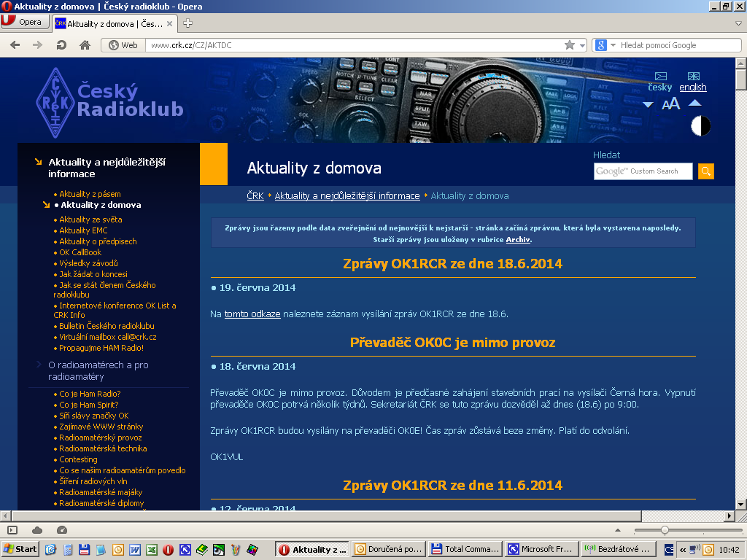Toggle Opera Turbo speedometer icon

[x=62, y=530]
